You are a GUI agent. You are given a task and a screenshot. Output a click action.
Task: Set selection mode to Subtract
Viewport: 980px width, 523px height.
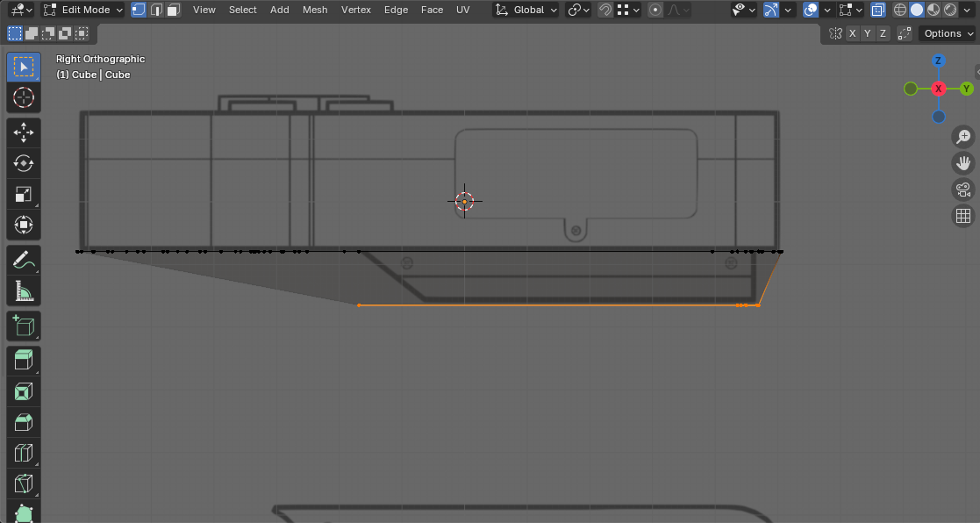pyautogui.click(x=48, y=33)
